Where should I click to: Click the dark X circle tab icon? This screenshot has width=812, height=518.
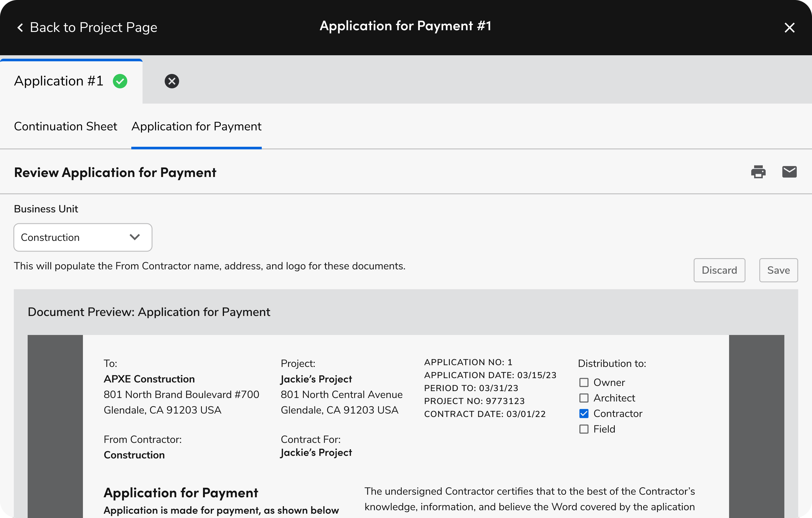(172, 81)
